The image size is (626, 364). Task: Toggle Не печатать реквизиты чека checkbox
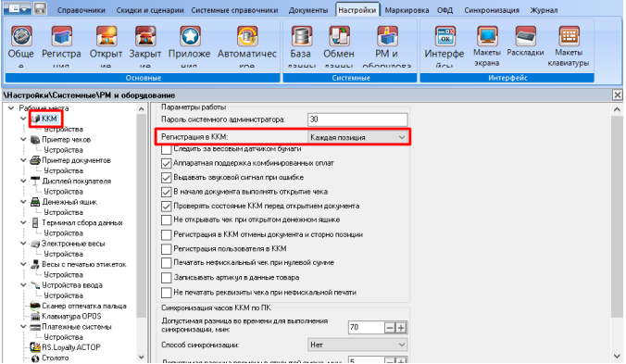click(166, 292)
